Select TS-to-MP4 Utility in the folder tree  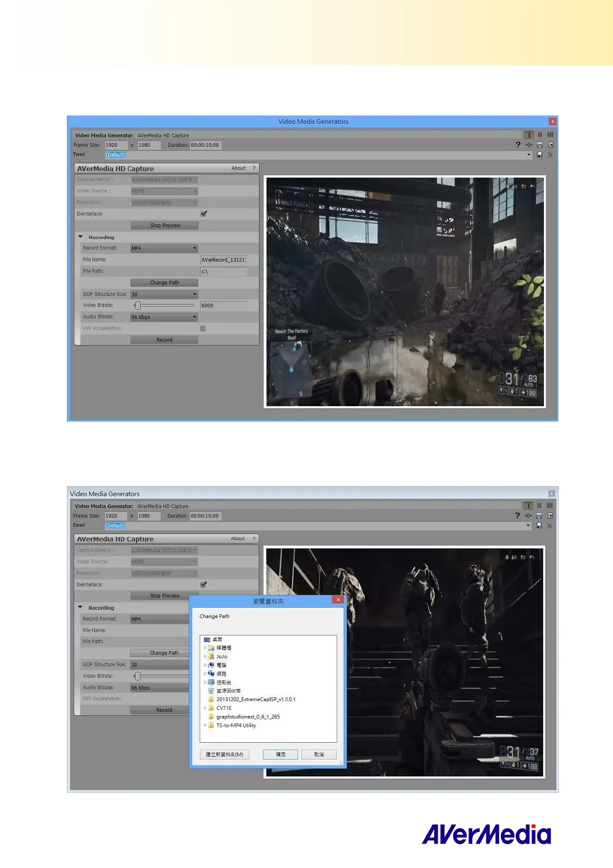point(236,725)
